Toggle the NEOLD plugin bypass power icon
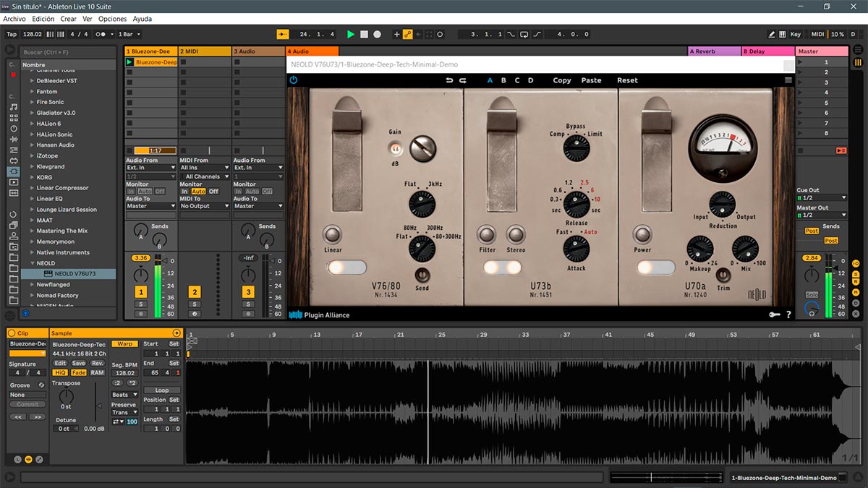The image size is (868, 488). pos(294,80)
